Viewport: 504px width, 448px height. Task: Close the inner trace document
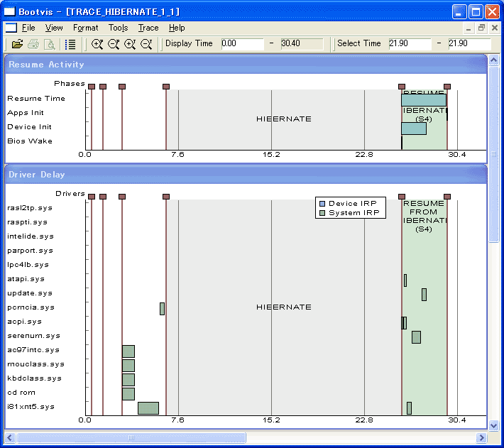tap(495, 28)
